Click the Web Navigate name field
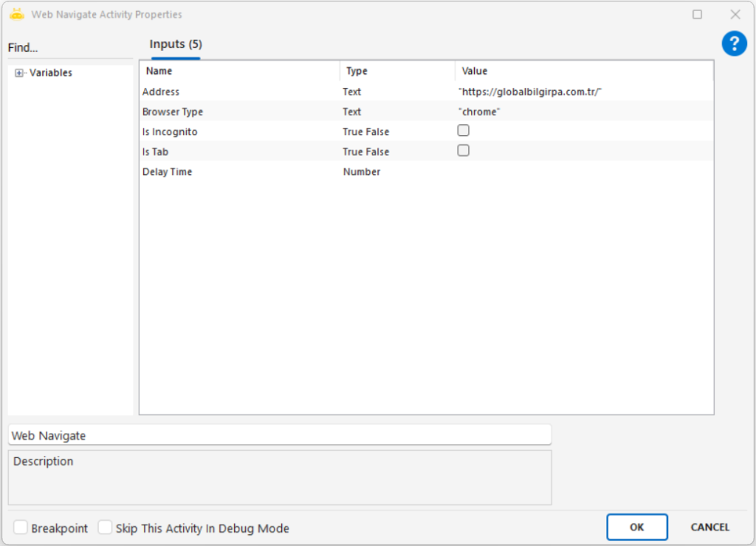The width and height of the screenshot is (756, 546). [279, 435]
